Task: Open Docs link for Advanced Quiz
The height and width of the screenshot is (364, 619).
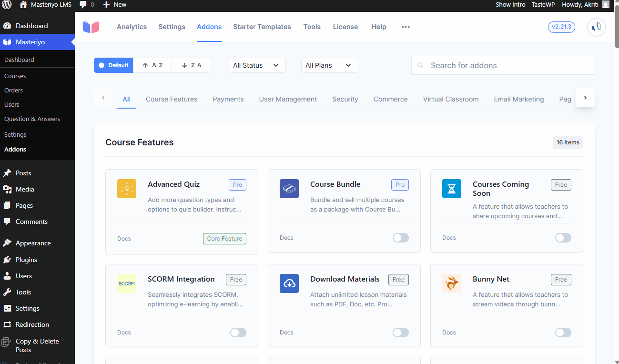Action: click(x=124, y=239)
